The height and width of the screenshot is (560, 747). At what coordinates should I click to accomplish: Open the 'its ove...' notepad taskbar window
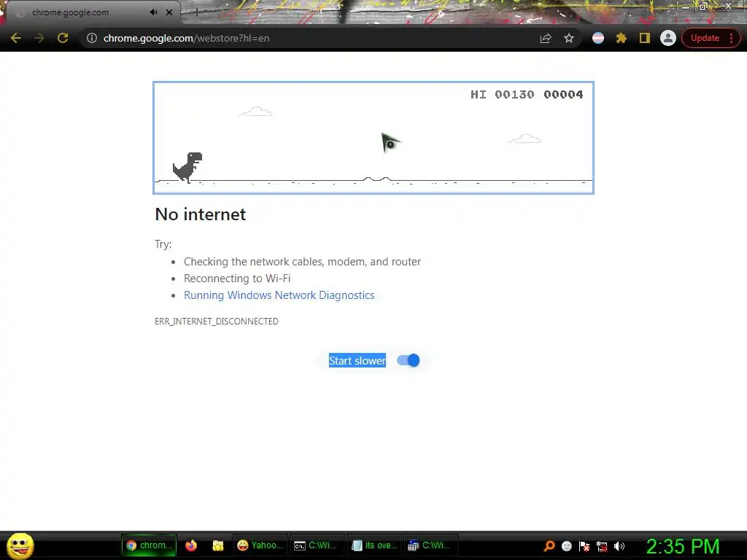point(374,545)
